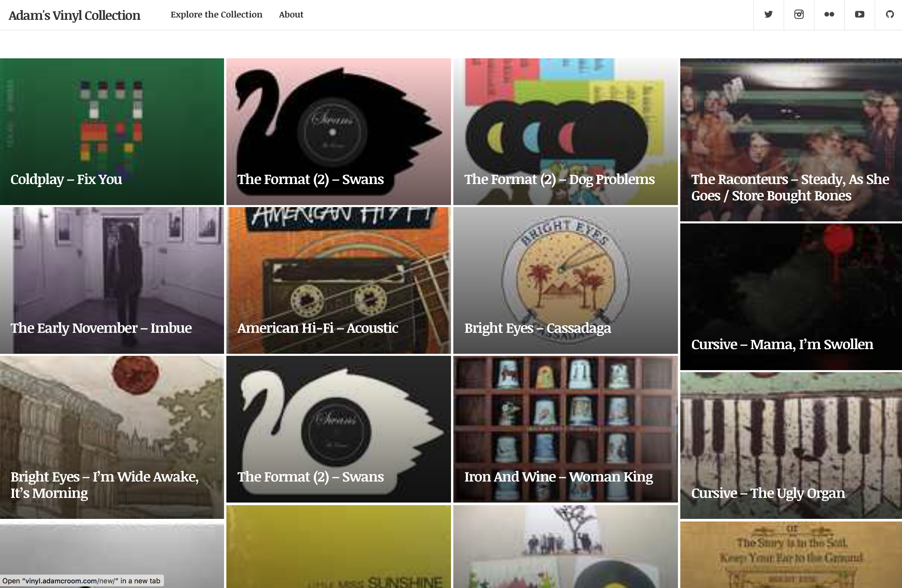Image resolution: width=902 pixels, height=588 pixels.
Task: Open the Instagram social link icon
Action: (x=799, y=14)
